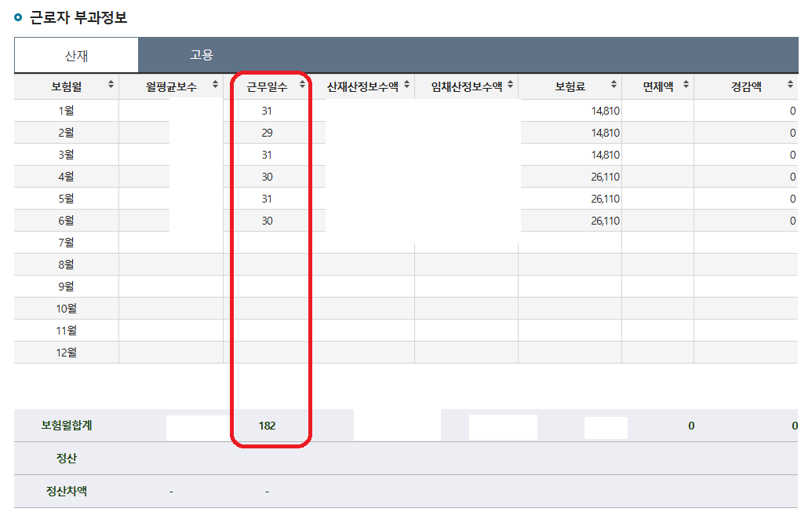Click 보험료 14,810 in 1월 row
Screen dimensions: 812x523
[x=606, y=111]
